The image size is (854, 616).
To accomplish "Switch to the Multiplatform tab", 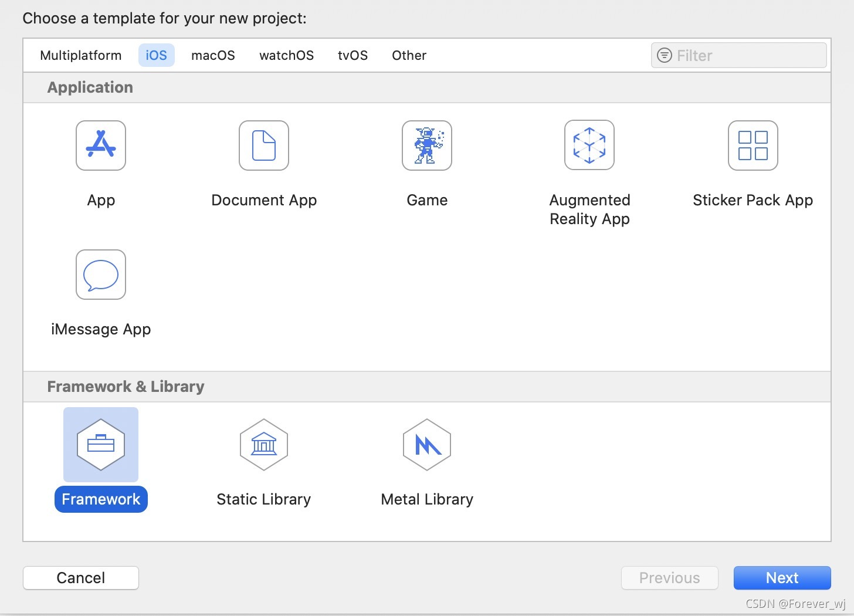I will (x=81, y=55).
